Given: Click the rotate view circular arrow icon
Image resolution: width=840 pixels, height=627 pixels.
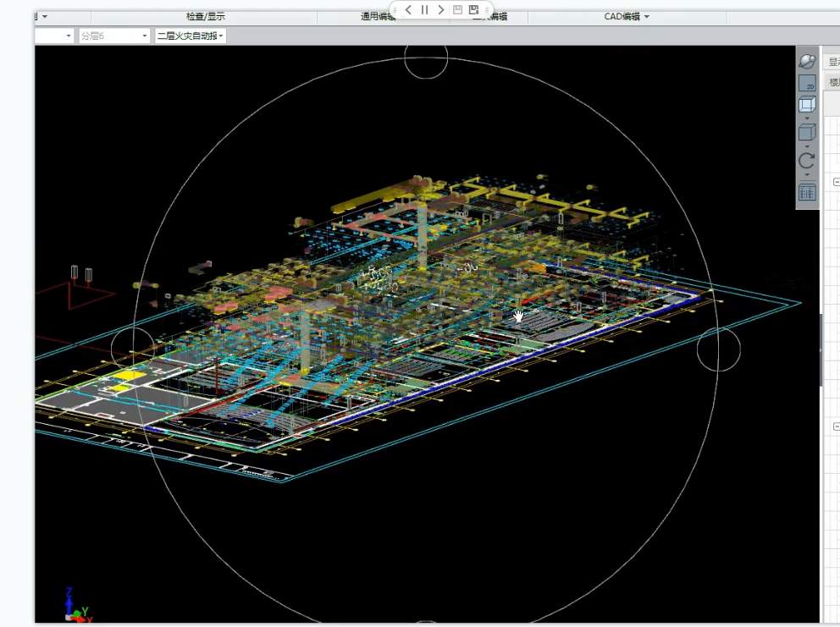Looking at the screenshot, I should point(807,161).
